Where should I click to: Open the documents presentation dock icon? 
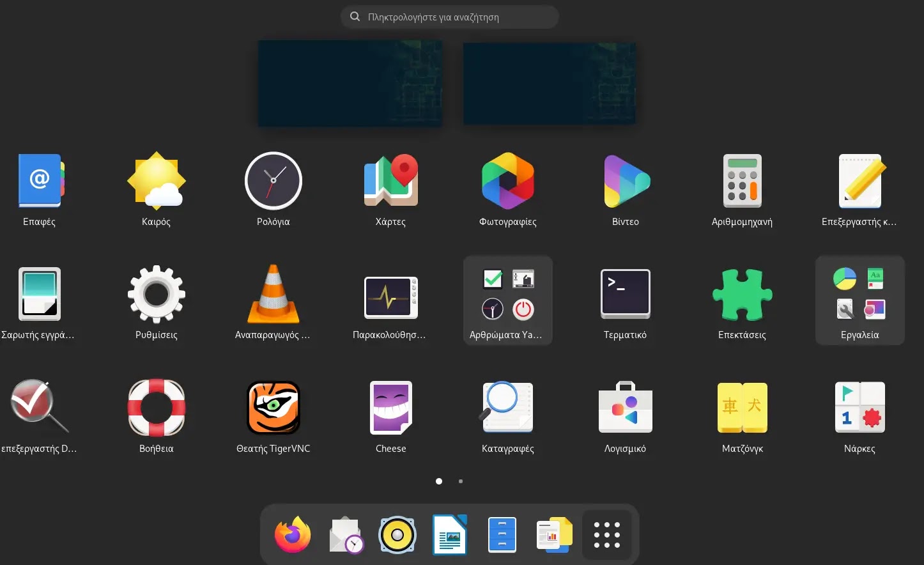[555, 534]
